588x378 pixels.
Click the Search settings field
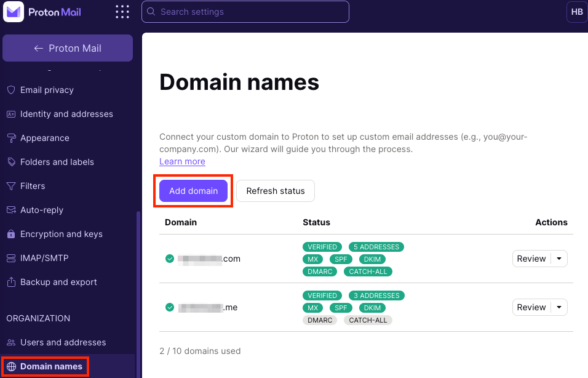coord(245,12)
